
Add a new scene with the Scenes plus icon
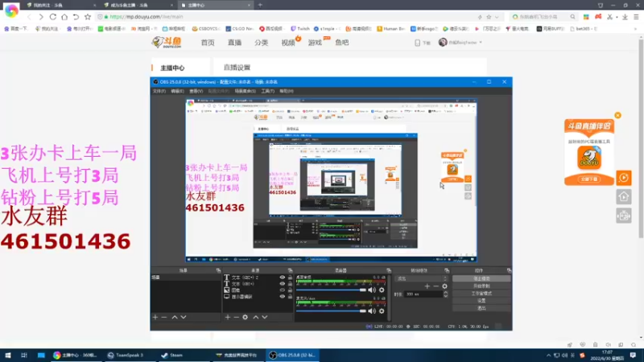tap(155, 317)
